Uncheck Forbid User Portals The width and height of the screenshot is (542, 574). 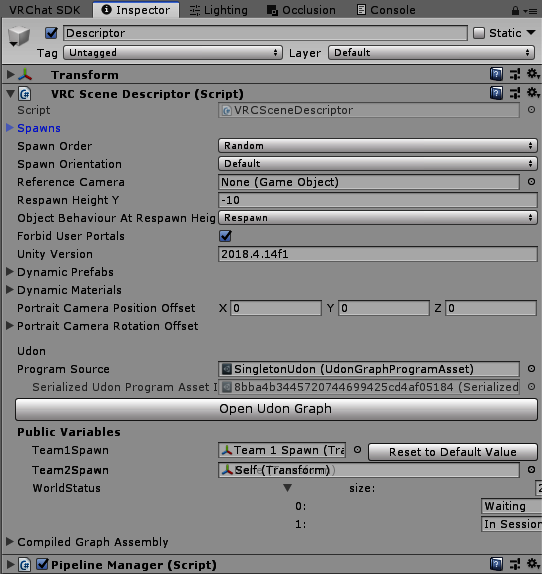point(225,236)
